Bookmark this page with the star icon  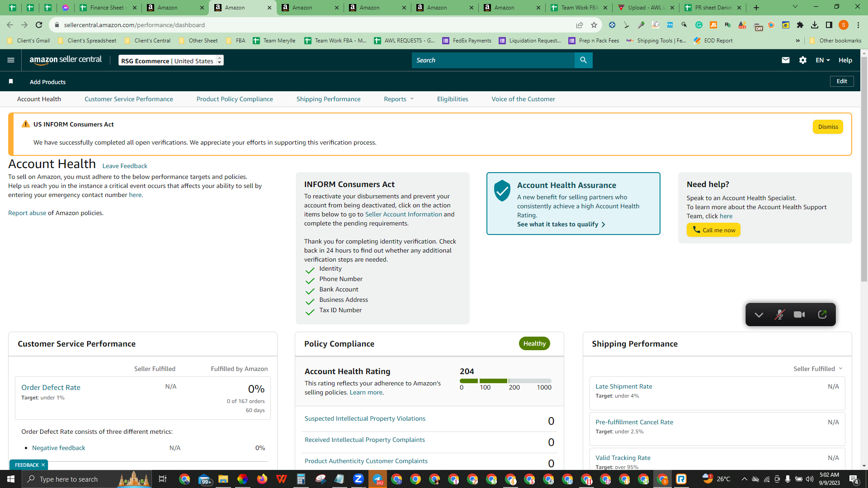click(594, 25)
